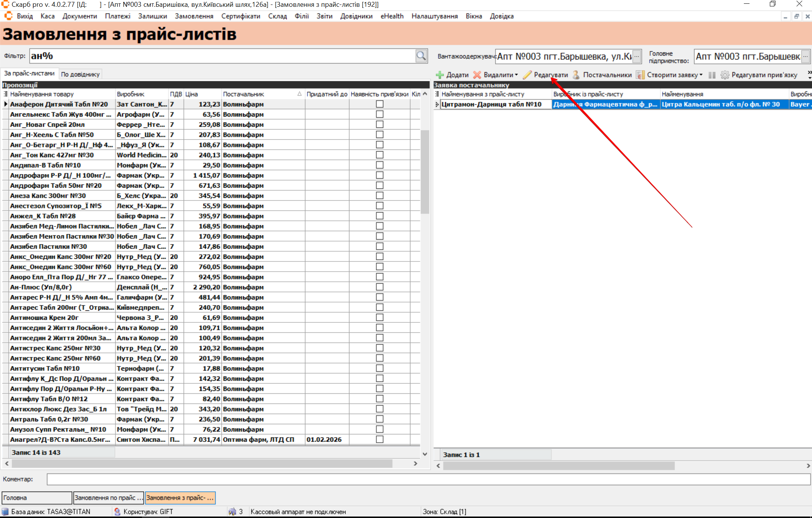Switch to the По довіднику tab
The height and width of the screenshot is (518, 812).
click(80, 74)
